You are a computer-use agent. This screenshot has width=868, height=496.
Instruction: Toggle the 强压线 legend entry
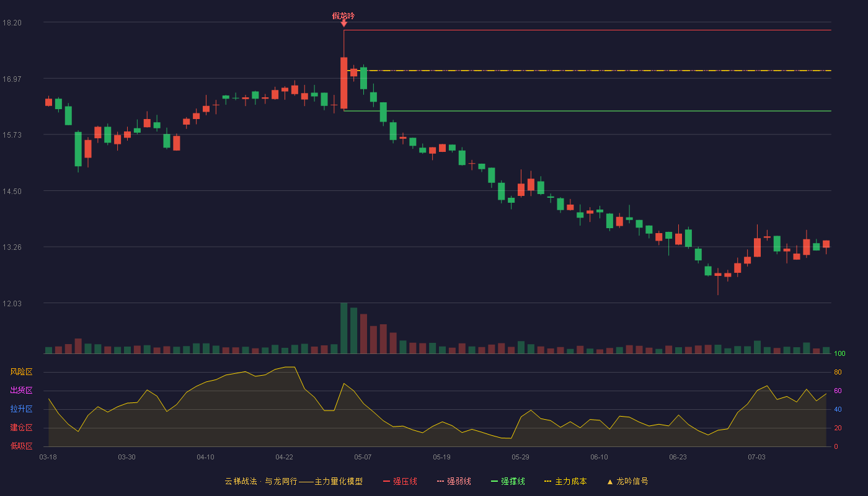pyautogui.click(x=401, y=481)
